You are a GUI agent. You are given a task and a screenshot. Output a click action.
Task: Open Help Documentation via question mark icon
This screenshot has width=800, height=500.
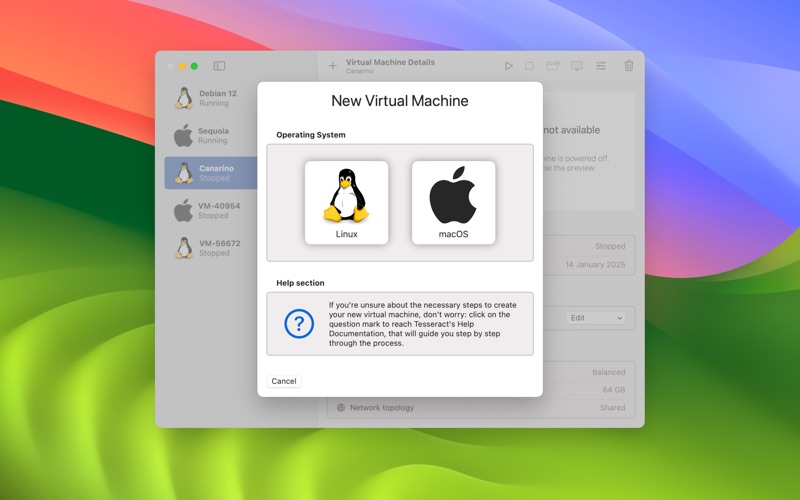[299, 323]
